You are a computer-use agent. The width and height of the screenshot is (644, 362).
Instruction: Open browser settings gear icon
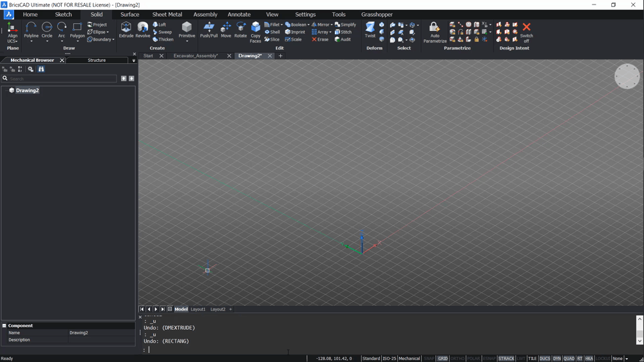30,69
